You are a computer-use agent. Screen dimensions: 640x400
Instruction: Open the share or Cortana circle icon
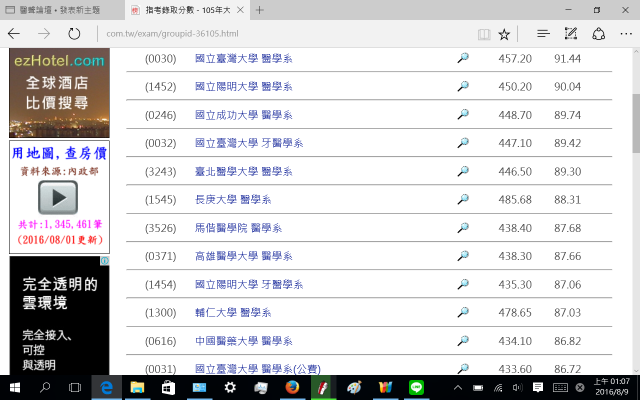coord(598,34)
